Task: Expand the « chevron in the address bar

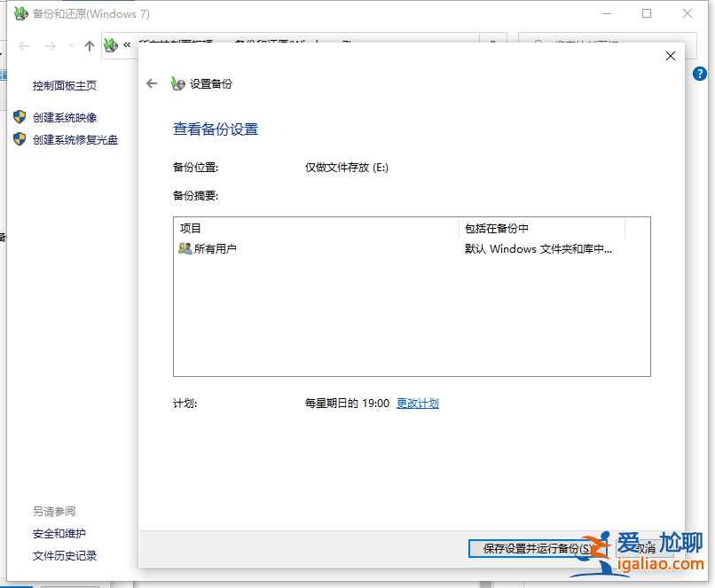Action: click(129, 43)
